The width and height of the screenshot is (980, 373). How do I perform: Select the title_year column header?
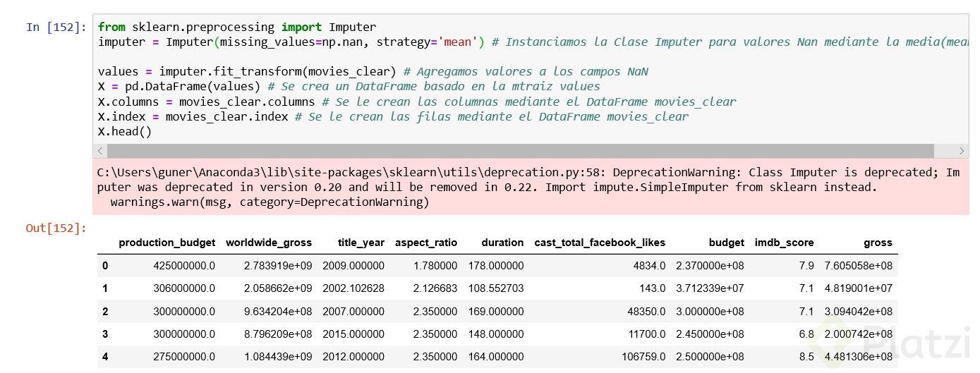click(353, 243)
